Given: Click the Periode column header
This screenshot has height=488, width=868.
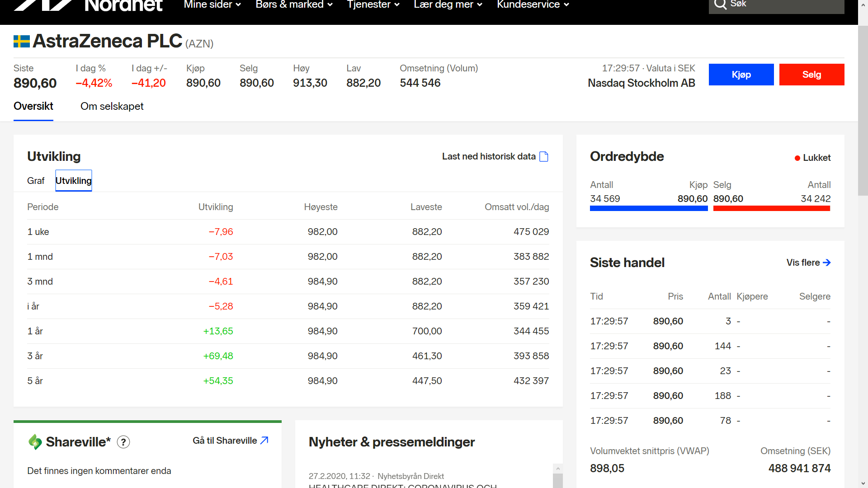Looking at the screenshot, I should pos(43,207).
